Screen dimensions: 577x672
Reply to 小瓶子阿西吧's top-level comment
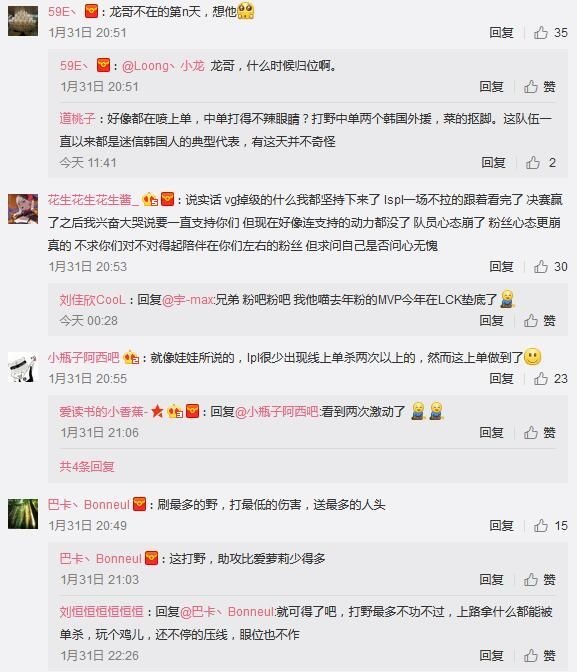click(502, 378)
